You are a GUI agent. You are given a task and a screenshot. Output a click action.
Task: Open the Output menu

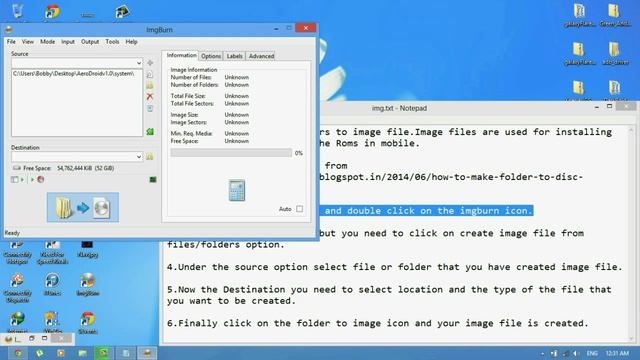[90, 42]
